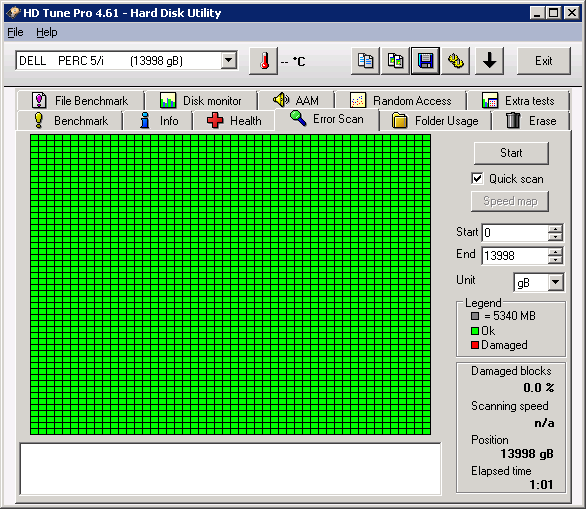Switch to the File Benchmark tab
The image size is (586, 509).
coord(80,101)
